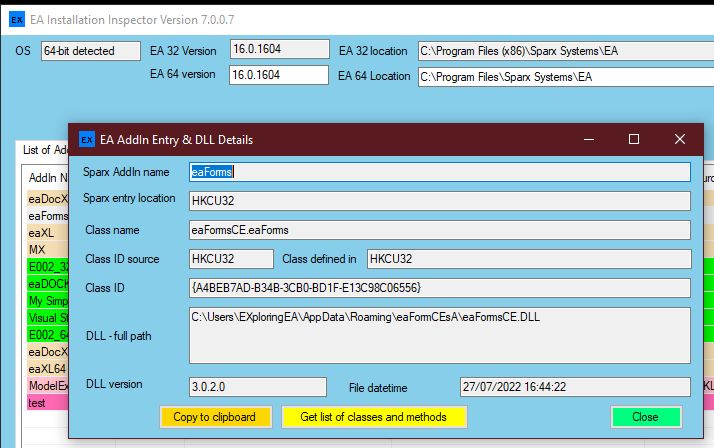Click the Class ID GUID field
Image resolution: width=714 pixels, height=448 pixels.
coord(439,288)
